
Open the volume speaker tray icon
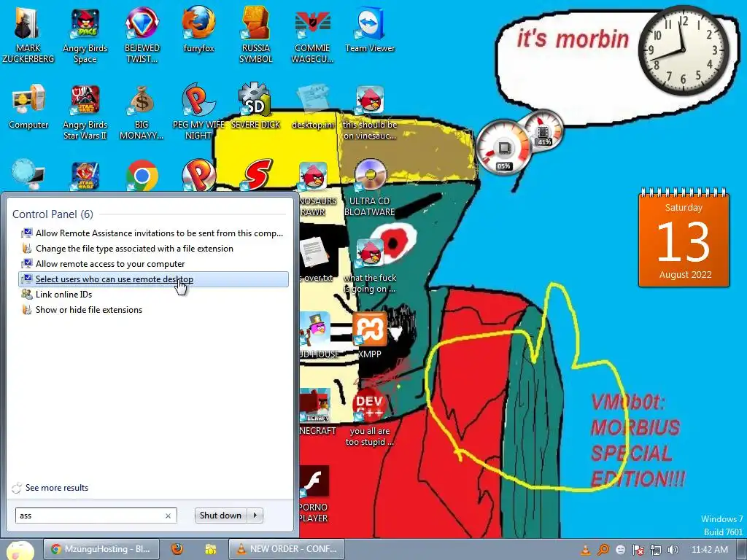(x=673, y=550)
